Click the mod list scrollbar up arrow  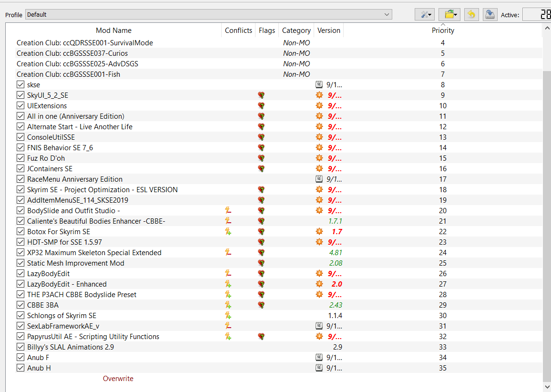click(x=547, y=28)
